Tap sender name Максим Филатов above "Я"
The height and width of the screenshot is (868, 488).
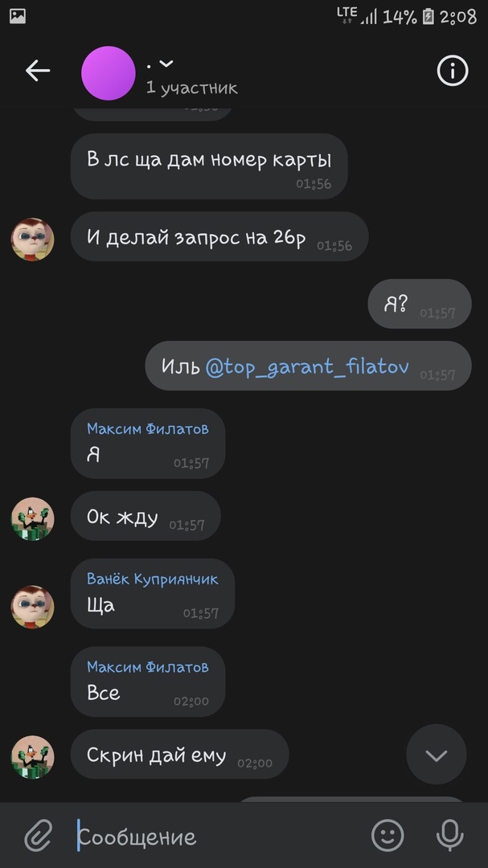(148, 428)
